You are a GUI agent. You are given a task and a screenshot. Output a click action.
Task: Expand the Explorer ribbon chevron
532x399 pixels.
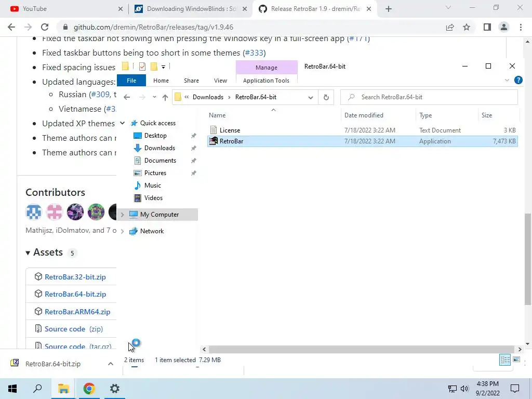(507, 80)
